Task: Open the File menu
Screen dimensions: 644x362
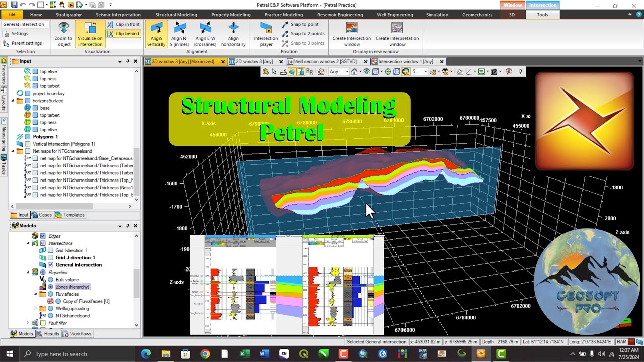Action: point(12,15)
